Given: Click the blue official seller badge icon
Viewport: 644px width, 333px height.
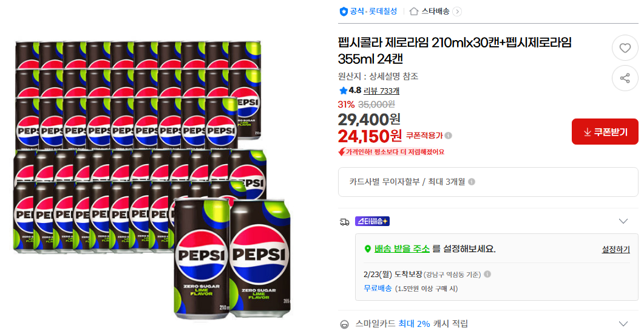Looking at the screenshot, I should coord(344,12).
